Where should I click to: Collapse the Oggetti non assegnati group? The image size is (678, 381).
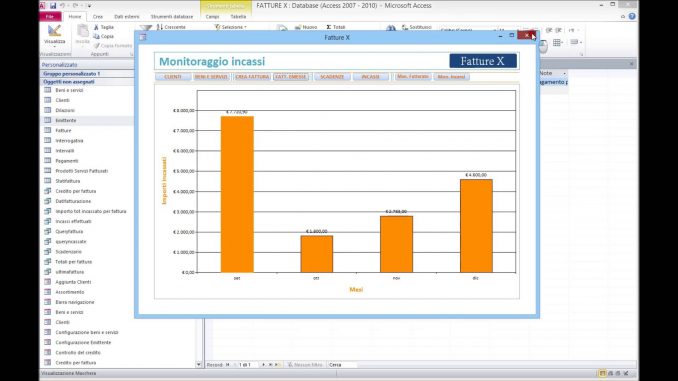click(86, 82)
